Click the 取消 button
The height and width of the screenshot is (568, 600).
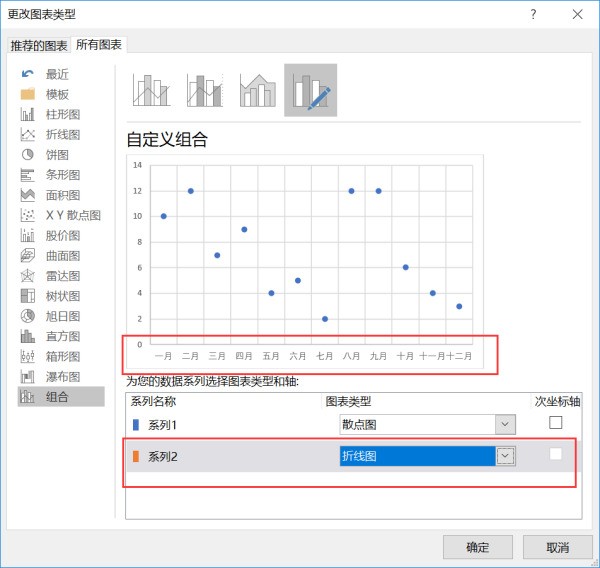pyautogui.click(x=557, y=547)
